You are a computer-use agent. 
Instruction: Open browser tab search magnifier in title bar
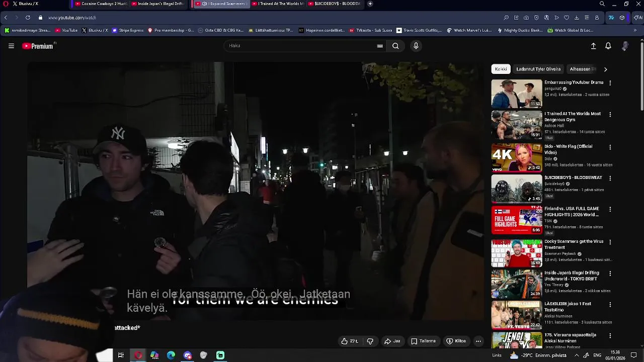tap(602, 4)
